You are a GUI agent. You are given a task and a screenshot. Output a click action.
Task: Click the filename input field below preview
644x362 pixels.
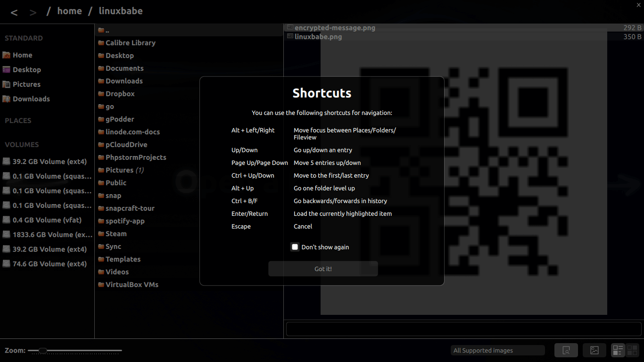coord(463,329)
